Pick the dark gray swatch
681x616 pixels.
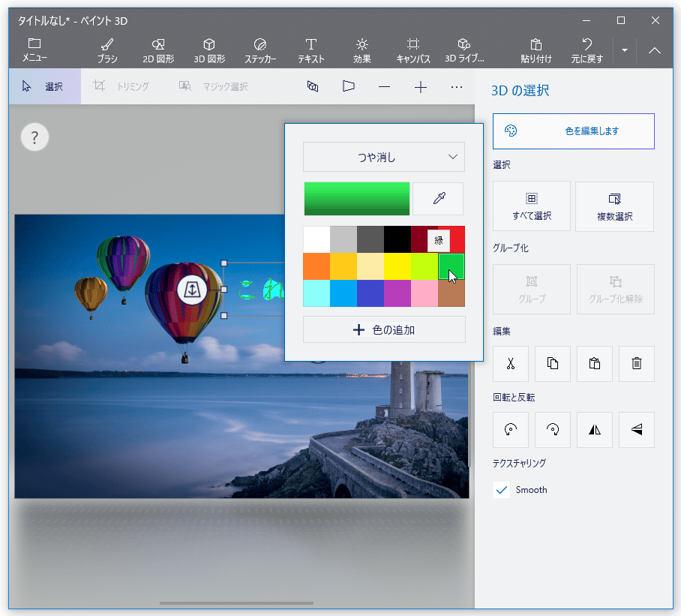click(370, 239)
